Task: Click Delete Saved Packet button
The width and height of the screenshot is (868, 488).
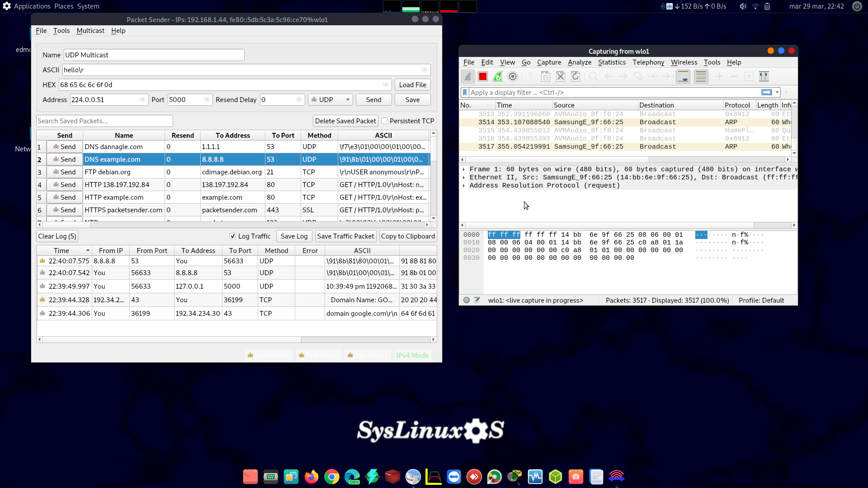Action: tap(345, 121)
